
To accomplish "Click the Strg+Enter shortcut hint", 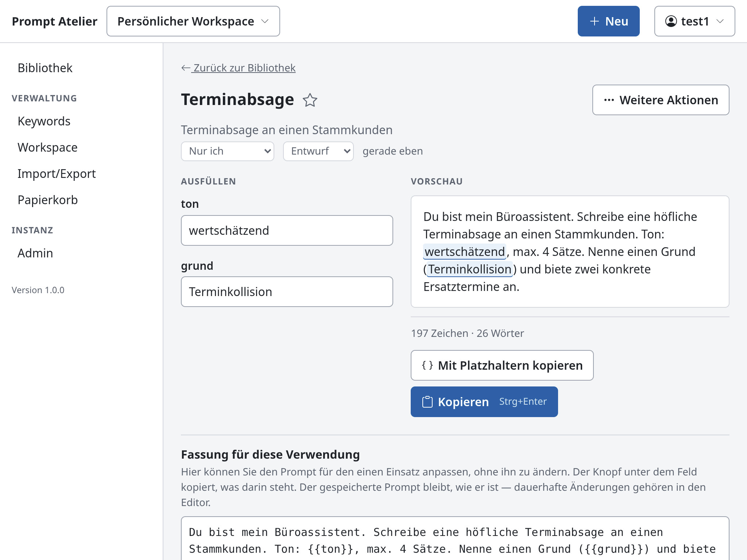I will [x=523, y=401].
